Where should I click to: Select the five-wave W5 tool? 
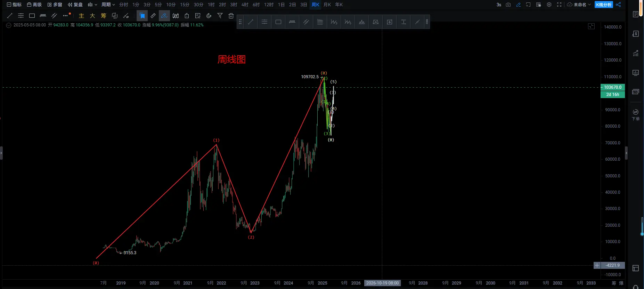point(348,22)
